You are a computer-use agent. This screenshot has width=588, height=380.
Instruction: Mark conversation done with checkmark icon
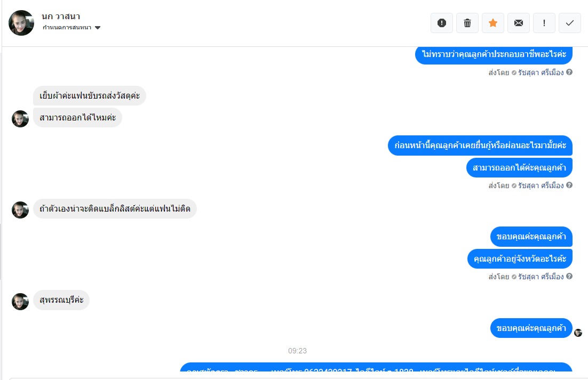point(570,23)
